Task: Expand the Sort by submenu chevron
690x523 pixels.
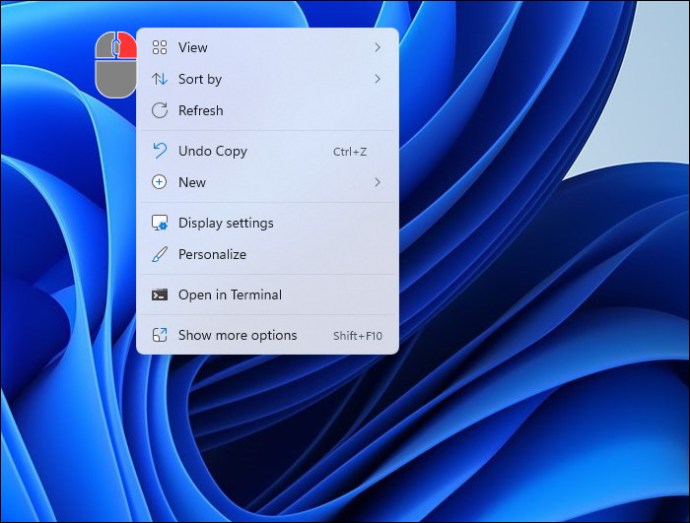Action: click(x=377, y=79)
